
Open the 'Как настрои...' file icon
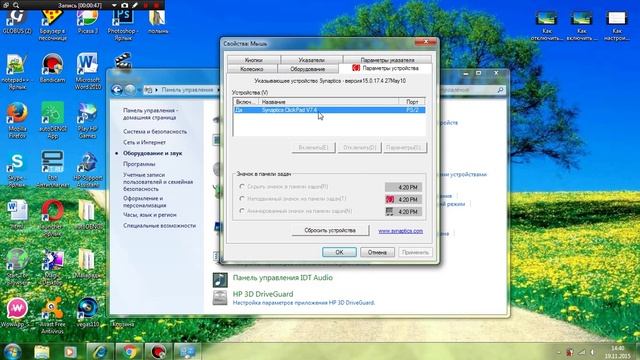(x=617, y=25)
